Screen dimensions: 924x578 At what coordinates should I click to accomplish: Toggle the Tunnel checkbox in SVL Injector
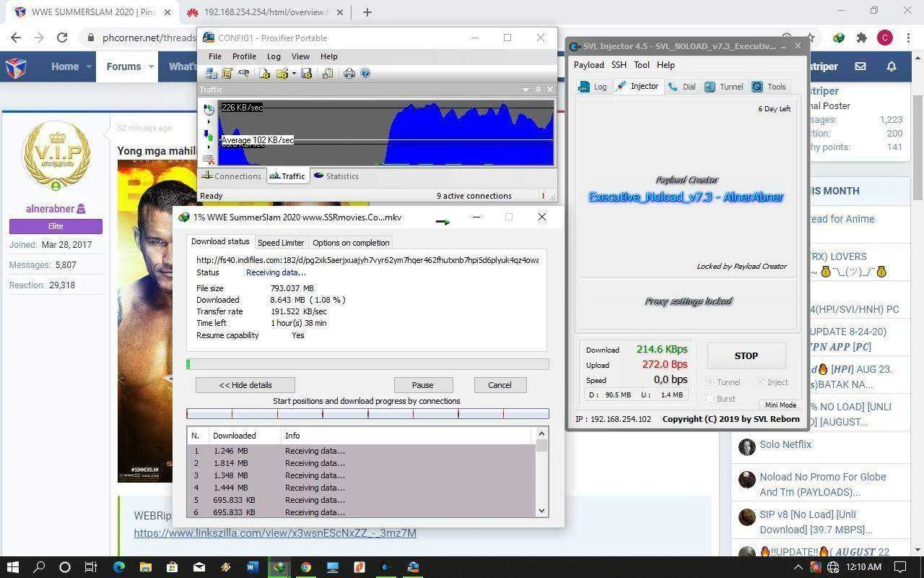(710, 382)
